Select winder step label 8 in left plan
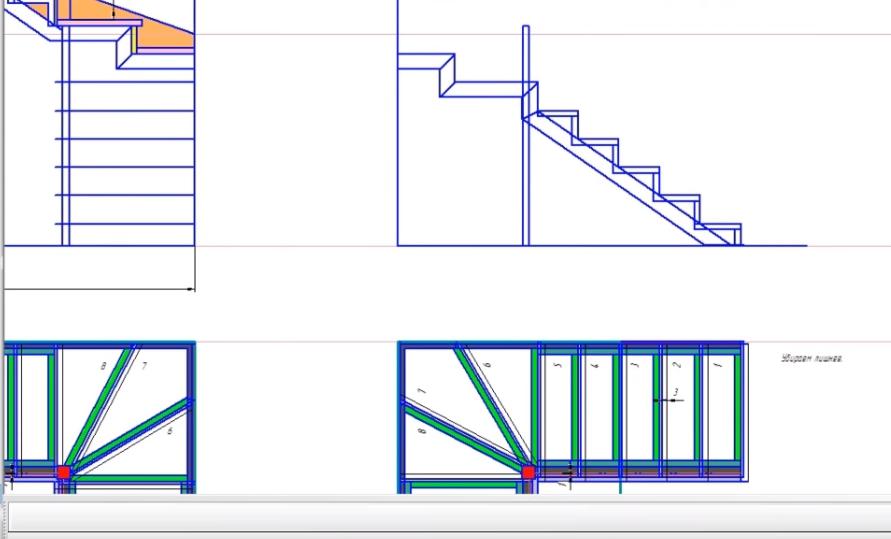Image resolution: width=891 pixels, height=539 pixels. click(103, 367)
